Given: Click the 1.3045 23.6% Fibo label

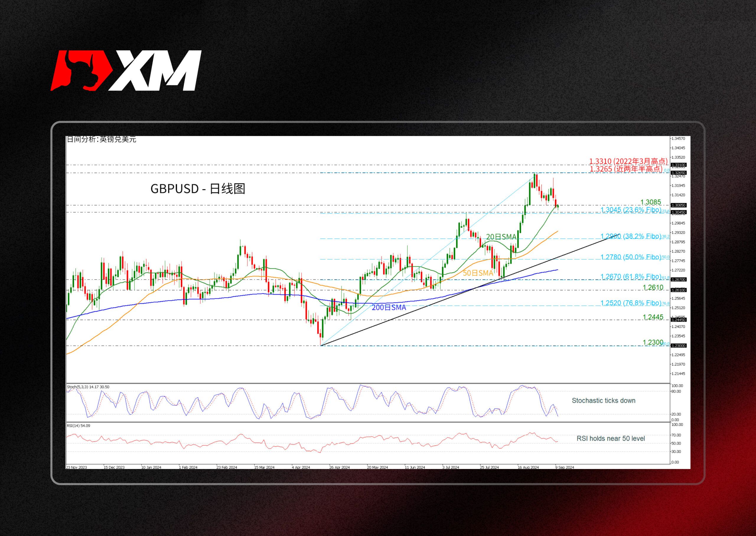Looking at the screenshot, I should tap(630, 210).
